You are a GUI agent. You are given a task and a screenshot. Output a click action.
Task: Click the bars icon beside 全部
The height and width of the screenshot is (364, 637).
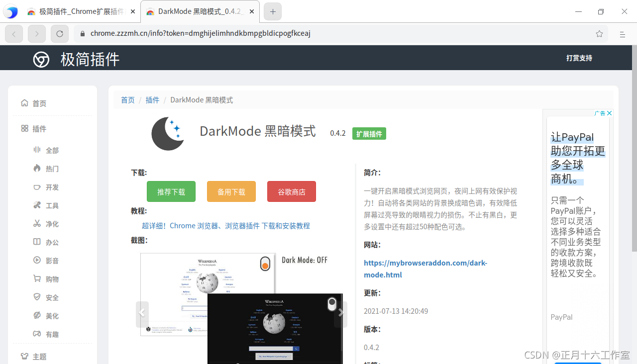coord(37,150)
